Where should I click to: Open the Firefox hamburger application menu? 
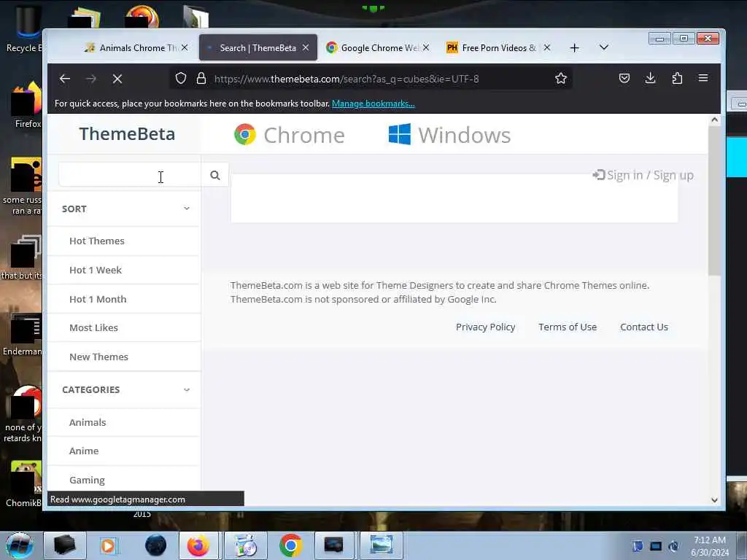click(x=703, y=78)
